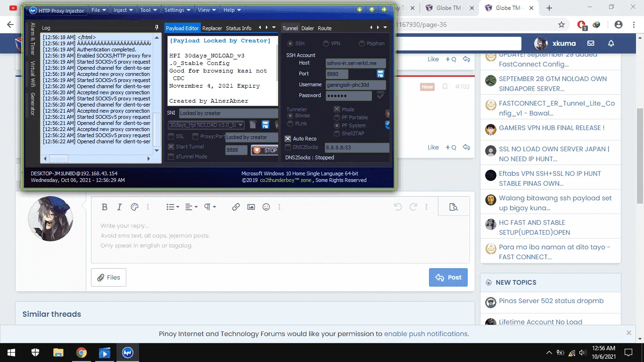Click the Chrome profile icon

(619, 25)
